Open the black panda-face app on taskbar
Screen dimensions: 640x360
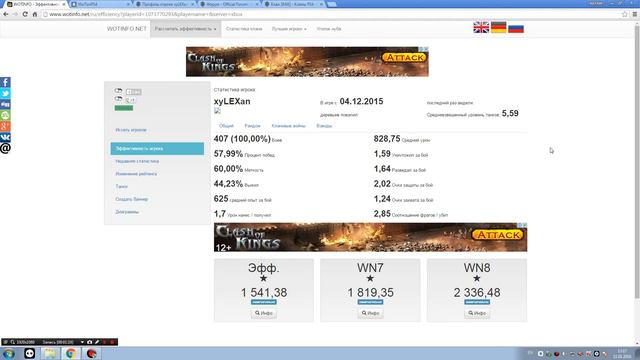[29, 353]
